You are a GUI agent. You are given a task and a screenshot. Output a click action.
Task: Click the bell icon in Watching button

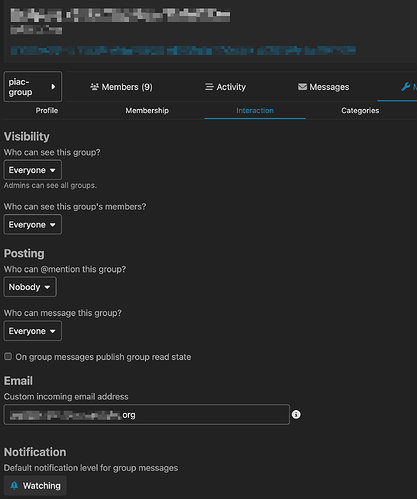14,486
